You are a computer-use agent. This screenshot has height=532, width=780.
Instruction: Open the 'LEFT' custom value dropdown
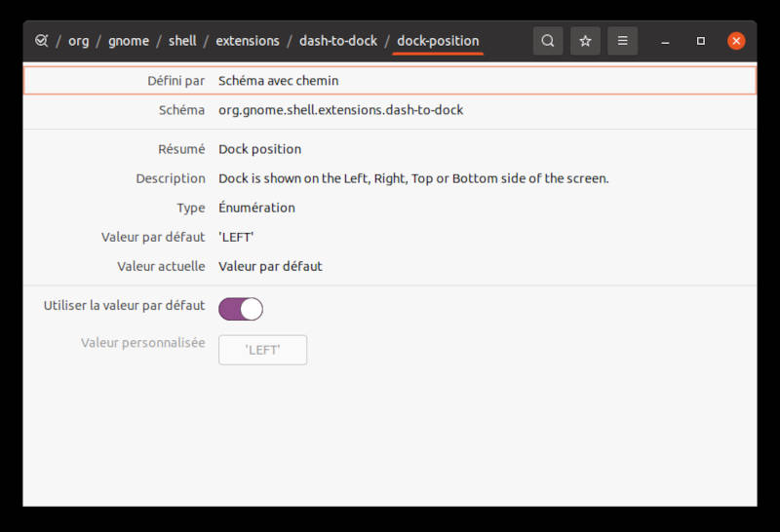pyautogui.click(x=262, y=350)
